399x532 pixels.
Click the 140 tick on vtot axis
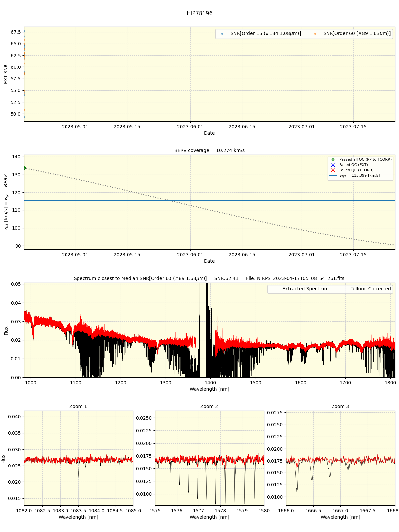tap(17, 157)
